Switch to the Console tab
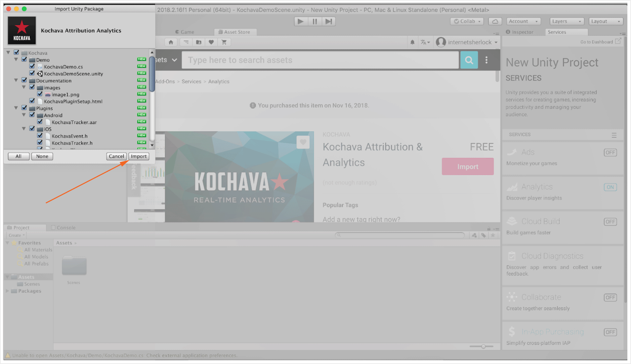 coord(63,228)
